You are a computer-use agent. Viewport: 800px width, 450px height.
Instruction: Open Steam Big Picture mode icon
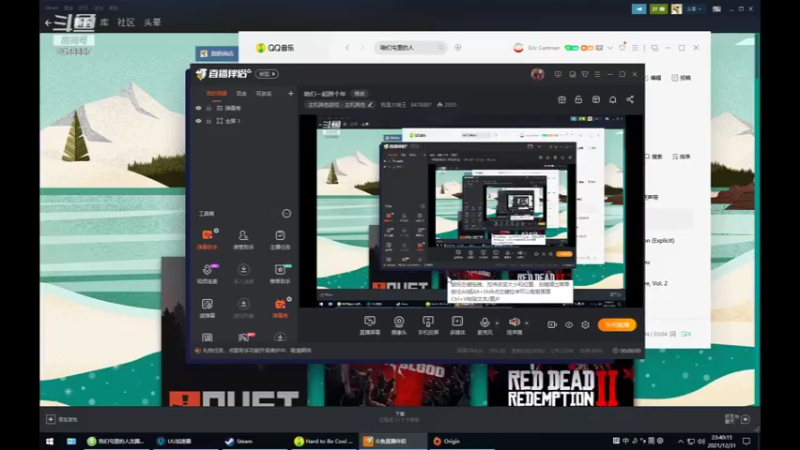point(716,9)
